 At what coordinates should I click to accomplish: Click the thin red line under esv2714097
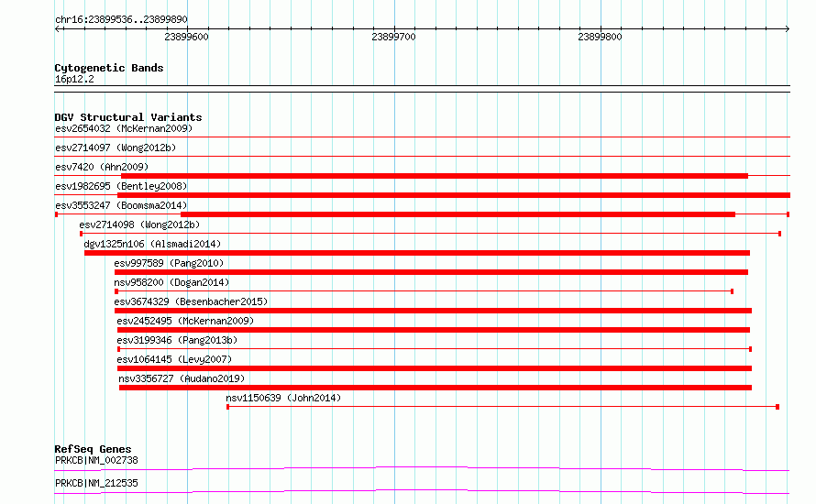(423, 156)
